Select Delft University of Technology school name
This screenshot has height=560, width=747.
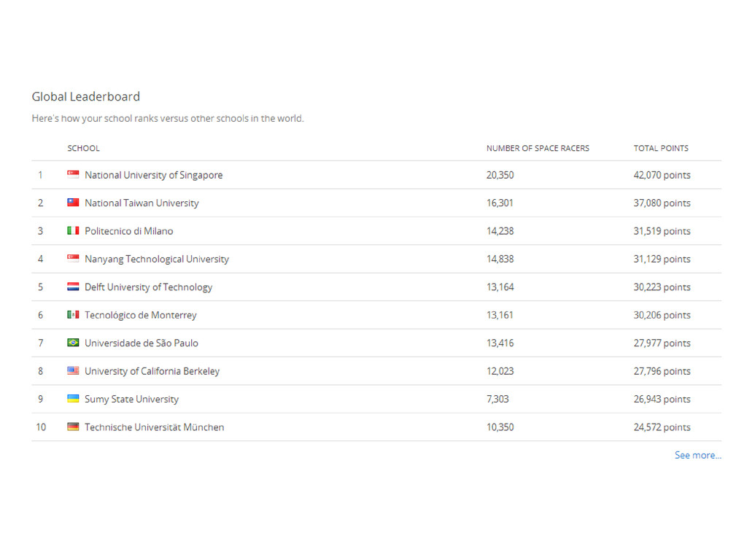(x=148, y=287)
